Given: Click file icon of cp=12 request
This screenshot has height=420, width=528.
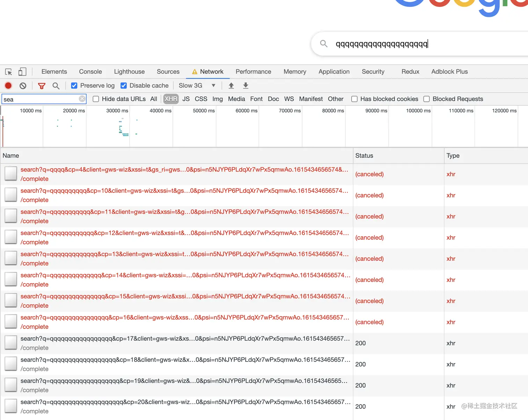Looking at the screenshot, I should pyautogui.click(x=11, y=237).
